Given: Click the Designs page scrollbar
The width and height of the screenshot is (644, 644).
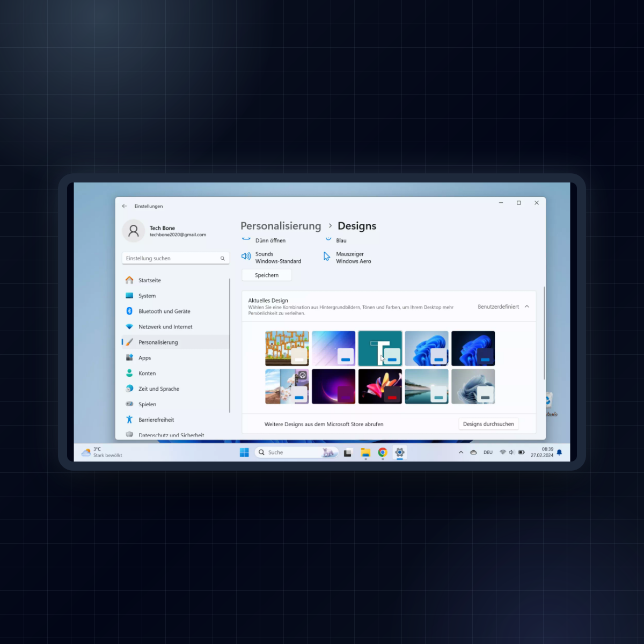Looking at the screenshot, I should click(544, 333).
